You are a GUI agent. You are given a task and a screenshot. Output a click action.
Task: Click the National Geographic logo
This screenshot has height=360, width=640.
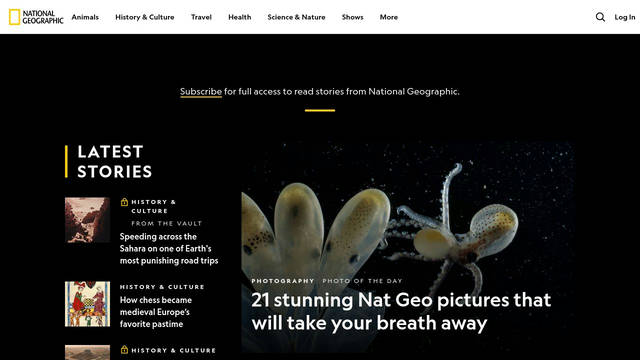point(36,17)
